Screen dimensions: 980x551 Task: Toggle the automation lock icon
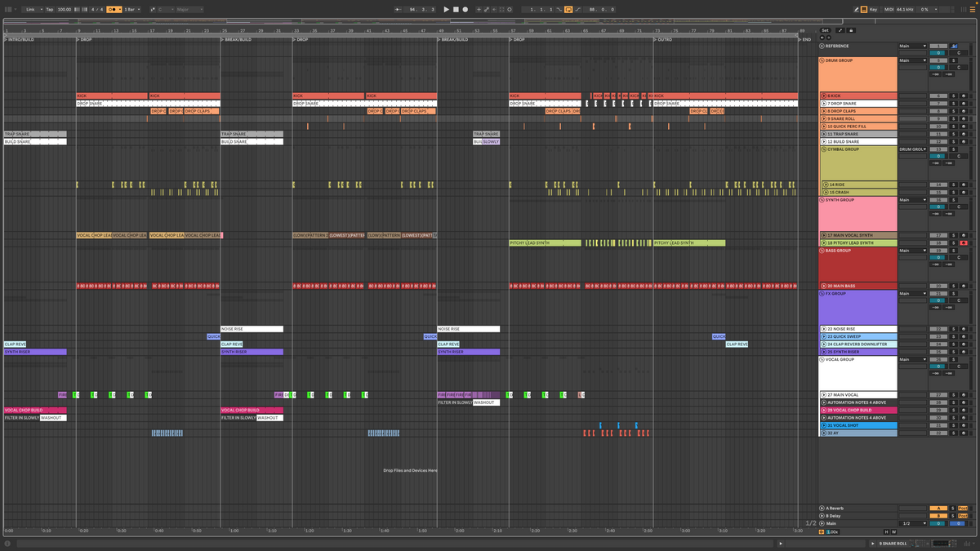(x=851, y=30)
